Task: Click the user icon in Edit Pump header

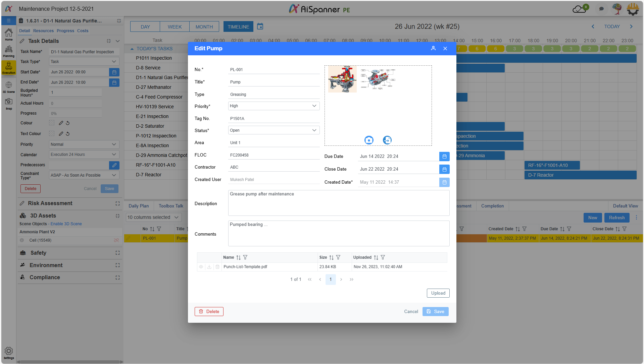Action: pyautogui.click(x=433, y=48)
